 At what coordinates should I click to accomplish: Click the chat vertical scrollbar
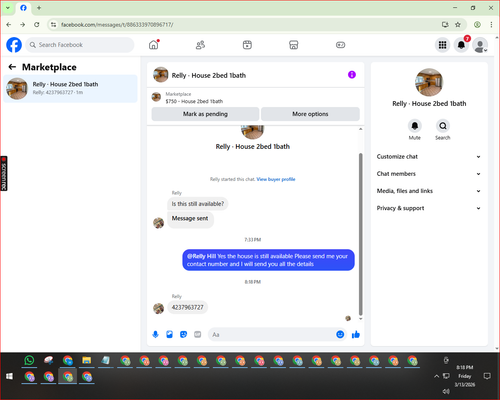tap(360, 234)
